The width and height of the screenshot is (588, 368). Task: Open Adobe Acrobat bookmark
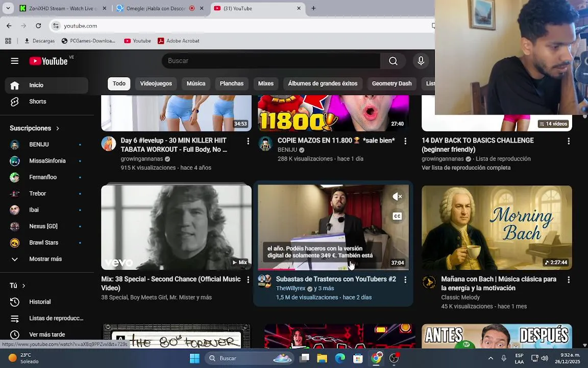(179, 41)
